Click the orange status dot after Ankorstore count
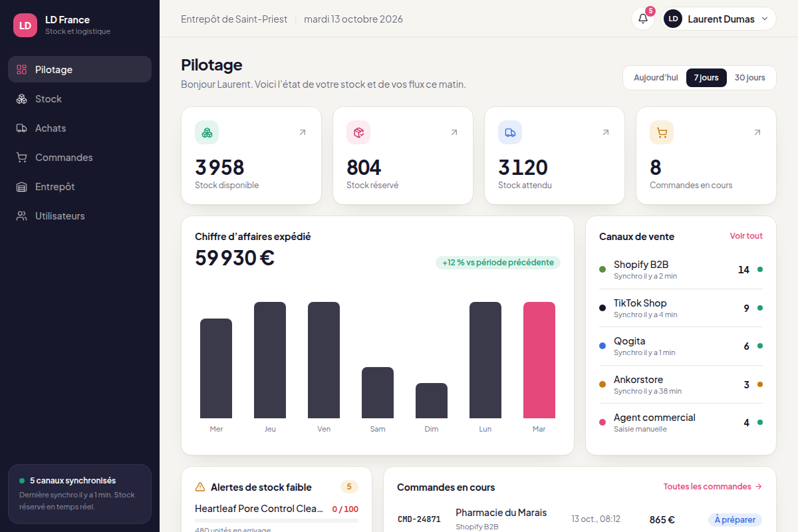This screenshot has height=532, width=798. (760, 384)
